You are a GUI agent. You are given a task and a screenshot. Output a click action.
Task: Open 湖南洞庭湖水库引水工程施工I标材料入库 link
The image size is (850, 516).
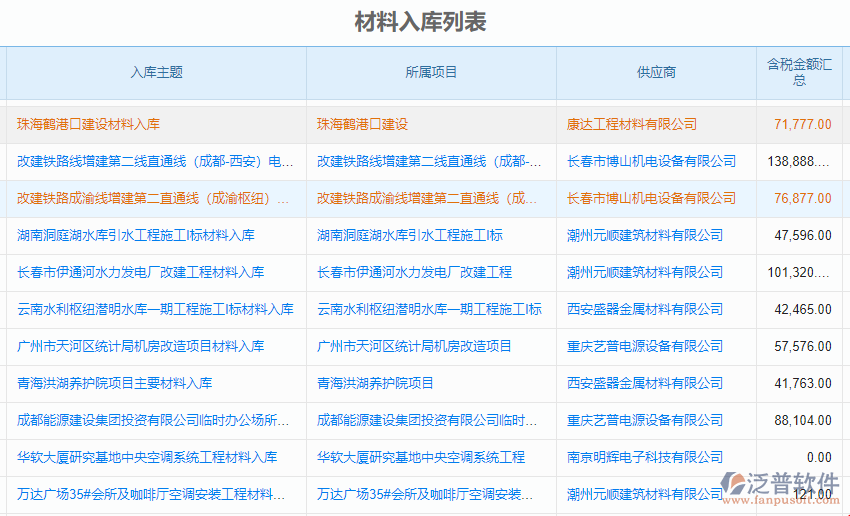(136, 236)
